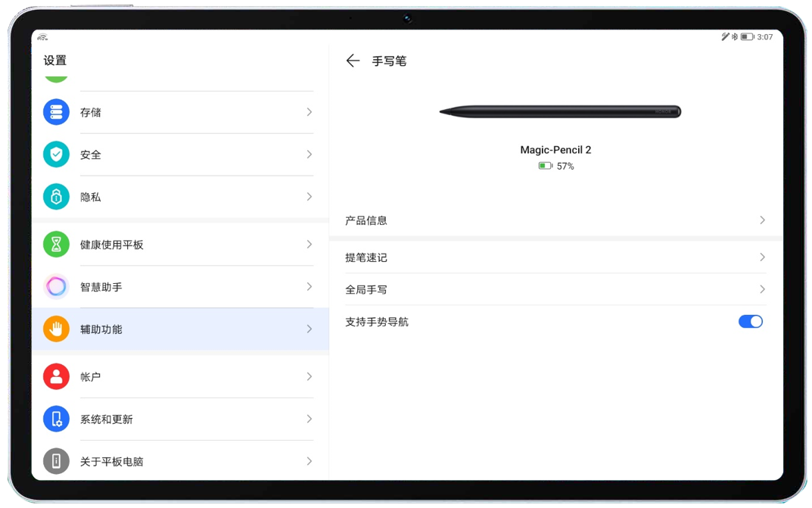Tap the blue Storage (存储) icon
The width and height of the screenshot is (812, 508).
tap(56, 112)
